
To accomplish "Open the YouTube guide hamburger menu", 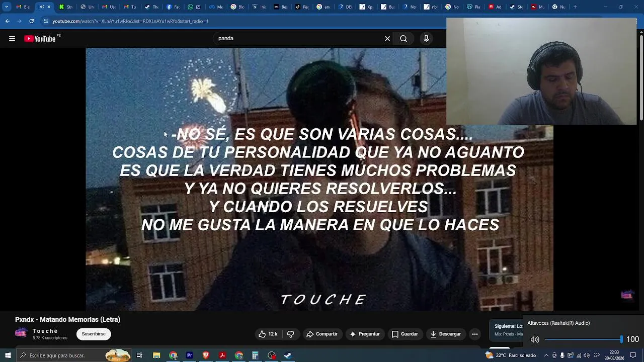I will pos(12,39).
